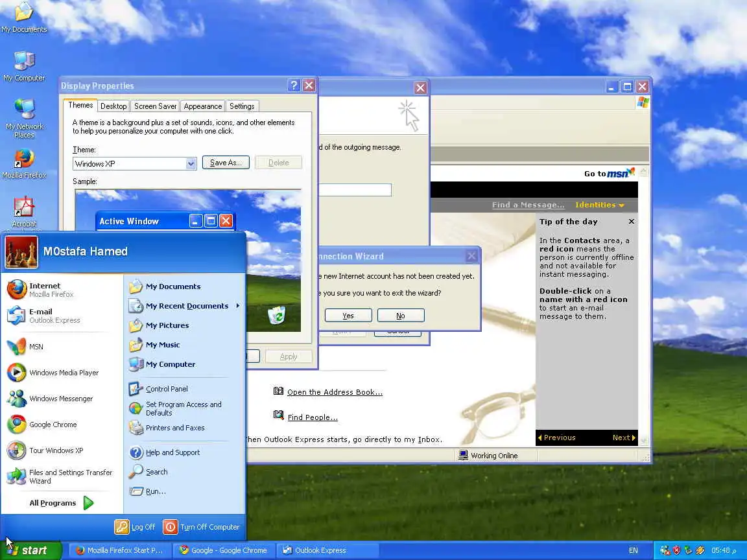The height and width of the screenshot is (560, 747).
Task: Switch to the Screen Saver tab
Action: pyautogui.click(x=156, y=106)
